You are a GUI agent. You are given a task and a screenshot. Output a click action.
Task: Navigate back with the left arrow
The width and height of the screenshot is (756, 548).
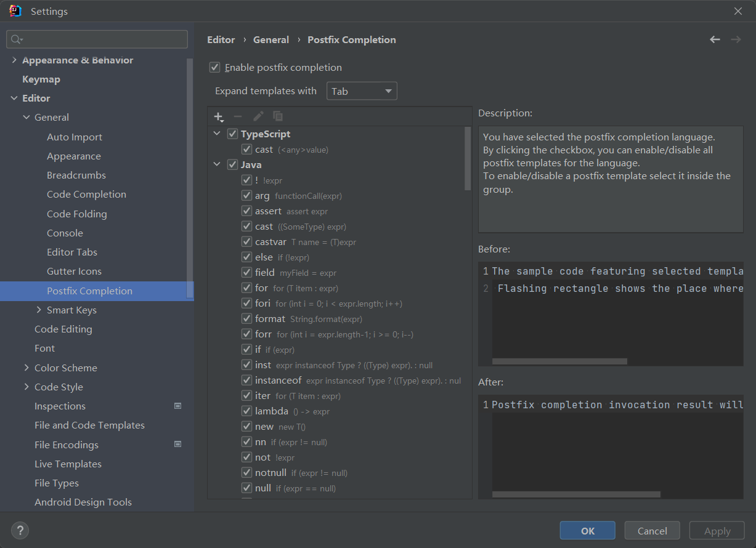[x=715, y=39]
